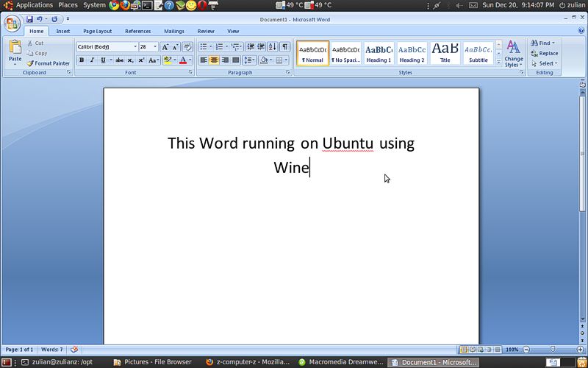Toggle center alignment
Screen dimensions: 588x368
pos(214,60)
